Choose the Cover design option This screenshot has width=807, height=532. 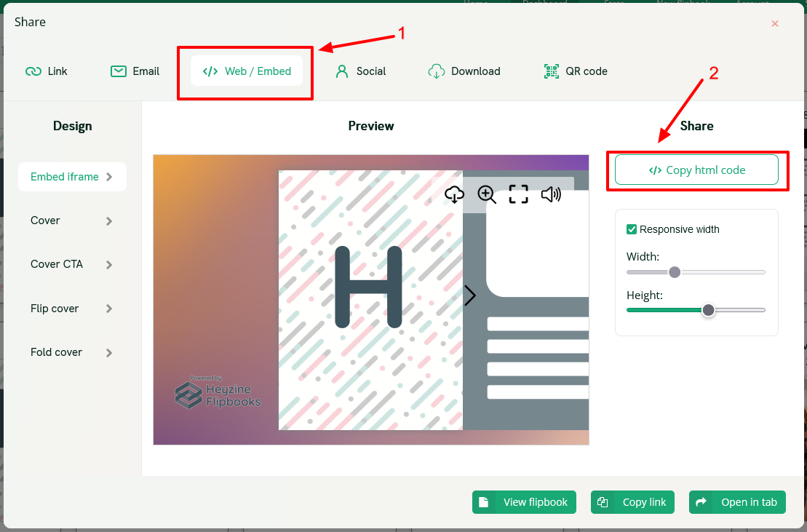pos(72,221)
